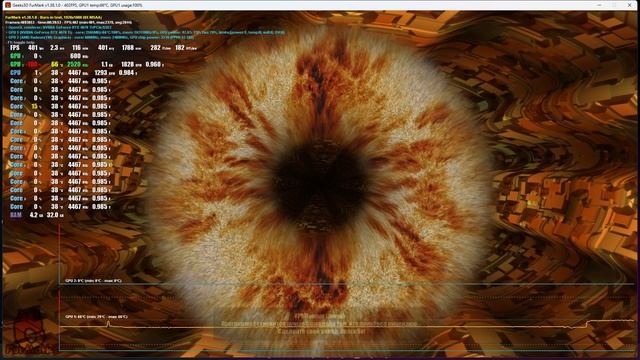The image size is (640, 360).
Task: Click the 1788 maximum FPS value
Action: (x=128, y=48)
